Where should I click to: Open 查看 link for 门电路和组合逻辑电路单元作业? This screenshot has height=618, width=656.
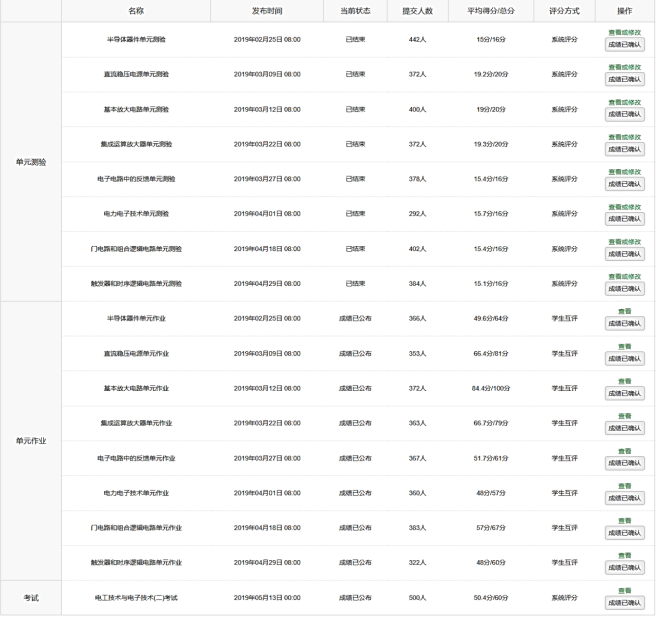624,520
